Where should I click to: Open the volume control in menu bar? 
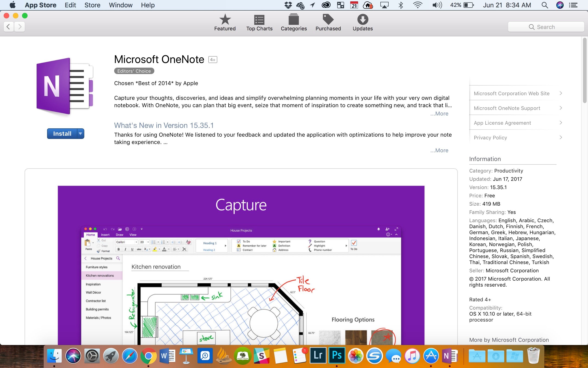pyautogui.click(x=437, y=5)
